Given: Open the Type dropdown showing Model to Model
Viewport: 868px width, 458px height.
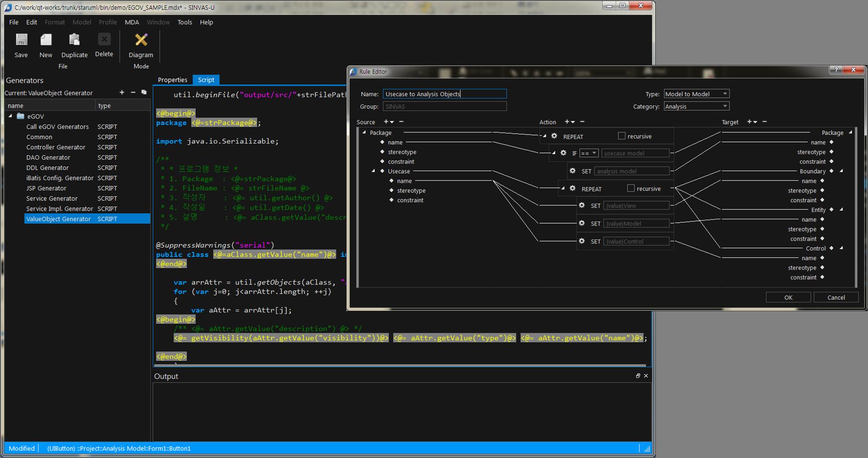Looking at the screenshot, I should 696,94.
